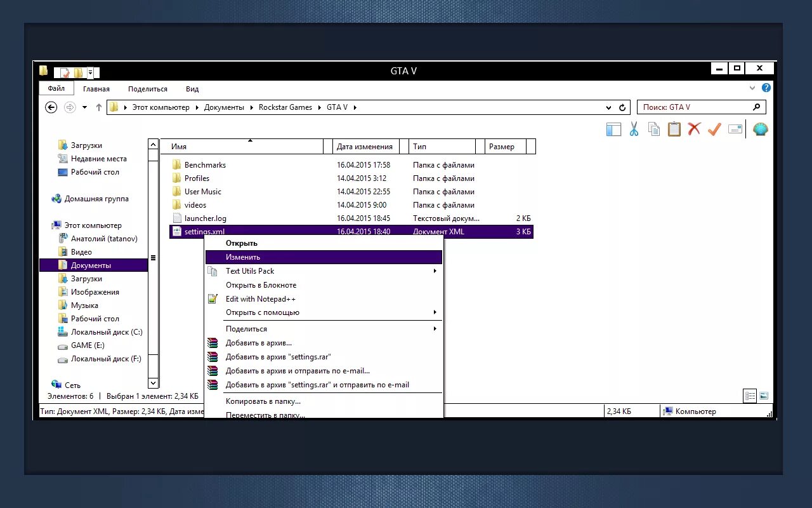Viewport: 812px width, 508px height.
Task: Click the New folder quick access icon
Action: click(x=78, y=72)
